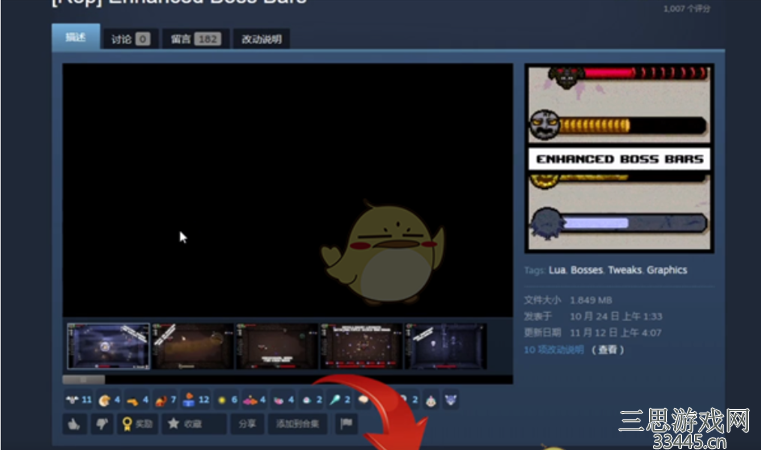Open the Enhanced Boss Bars preview image
This screenshot has height=450, width=761.
(x=619, y=158)
